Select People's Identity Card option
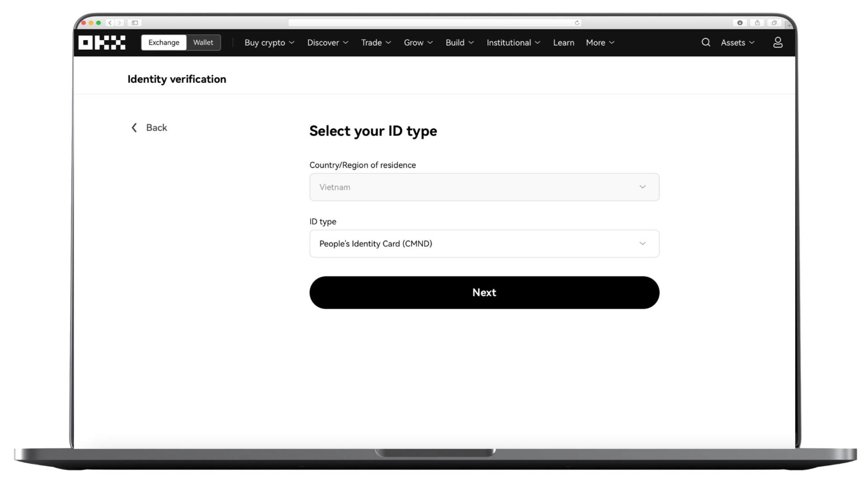This screenshot has width=868, height=488. pos(484,243)
